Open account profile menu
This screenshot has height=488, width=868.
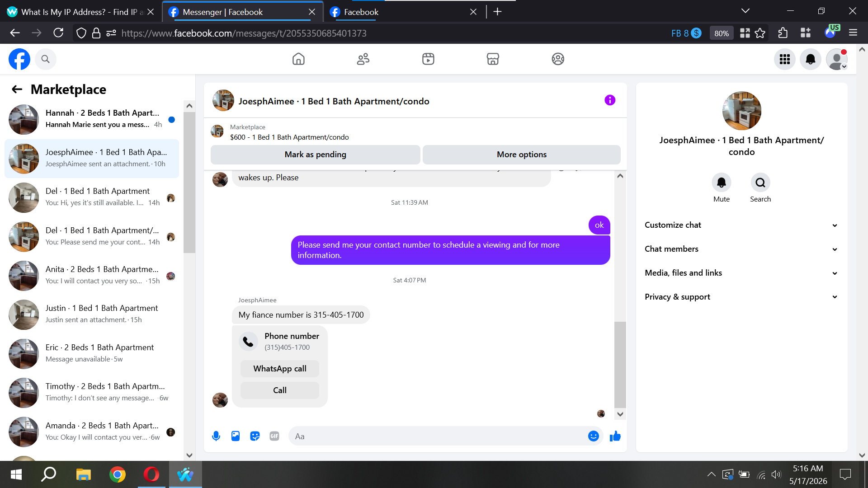[837, 59]
